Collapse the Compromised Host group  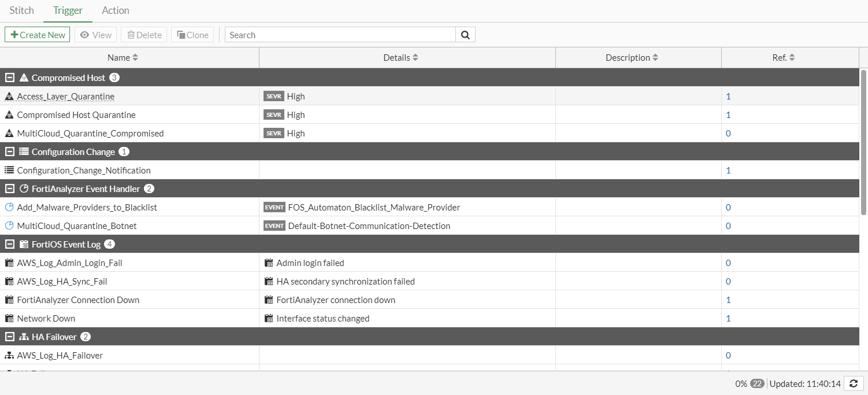click(x=9, y=77)
